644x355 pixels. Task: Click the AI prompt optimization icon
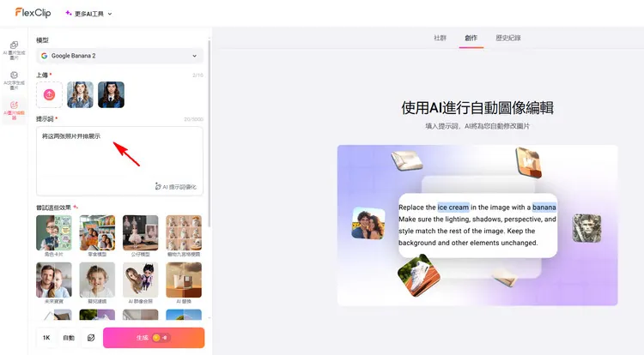[158, 186]
